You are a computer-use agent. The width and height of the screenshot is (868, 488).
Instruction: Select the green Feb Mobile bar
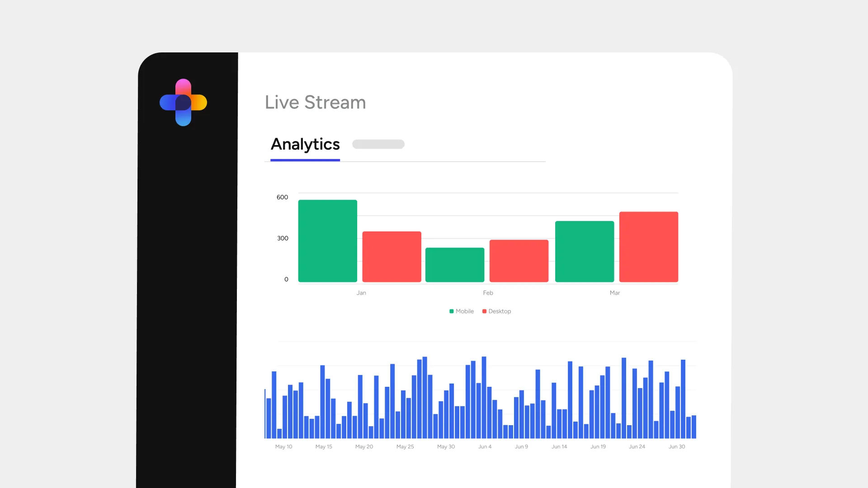click(454, 265)
